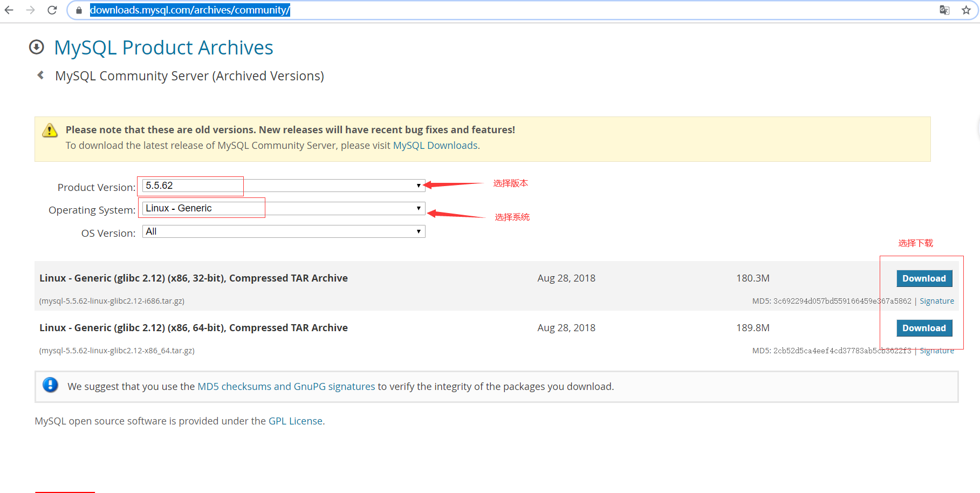Open Signature link for 64-bit package
The image size is (980, 493).
(x=937, y=351)
